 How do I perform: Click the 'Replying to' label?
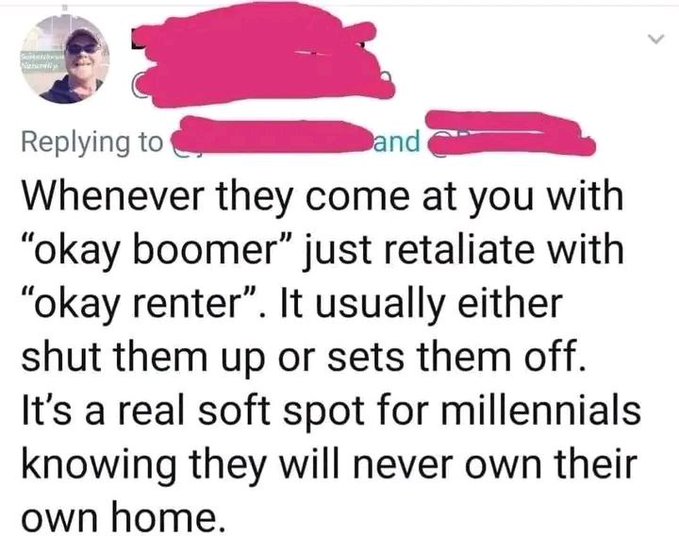[x=92, y=143]
